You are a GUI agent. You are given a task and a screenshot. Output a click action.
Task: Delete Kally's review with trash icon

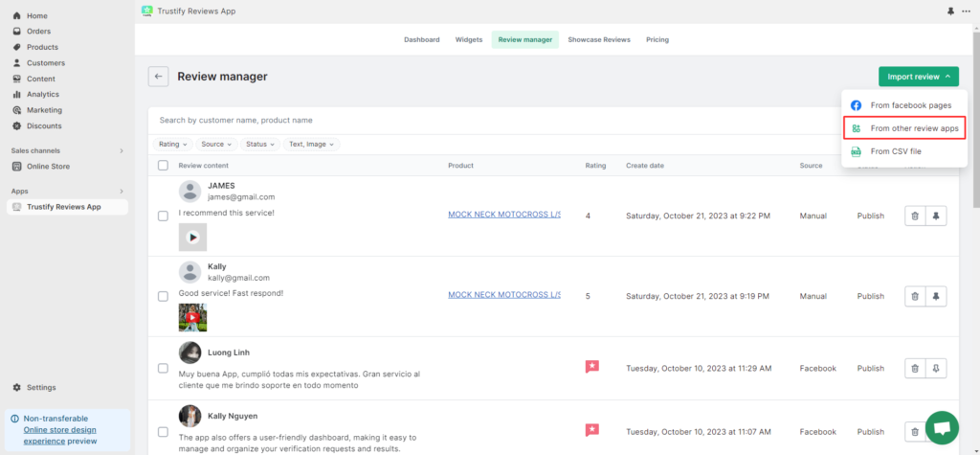(x=915, y=296)
